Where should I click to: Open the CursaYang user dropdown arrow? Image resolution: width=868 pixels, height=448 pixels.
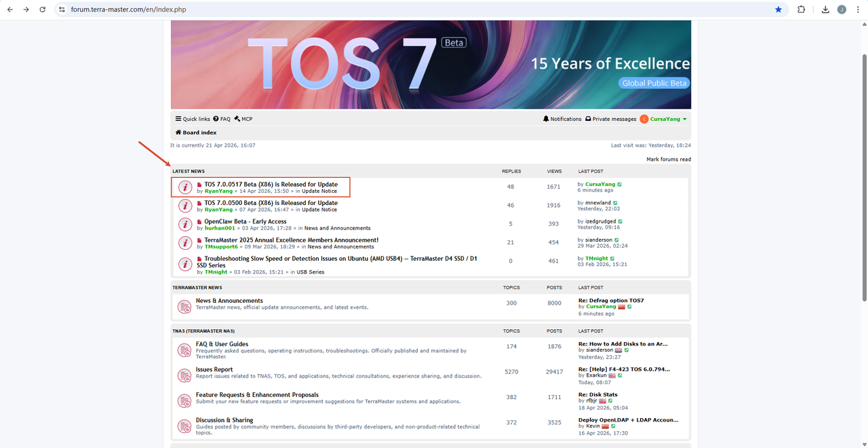click(x=685, y=119)
